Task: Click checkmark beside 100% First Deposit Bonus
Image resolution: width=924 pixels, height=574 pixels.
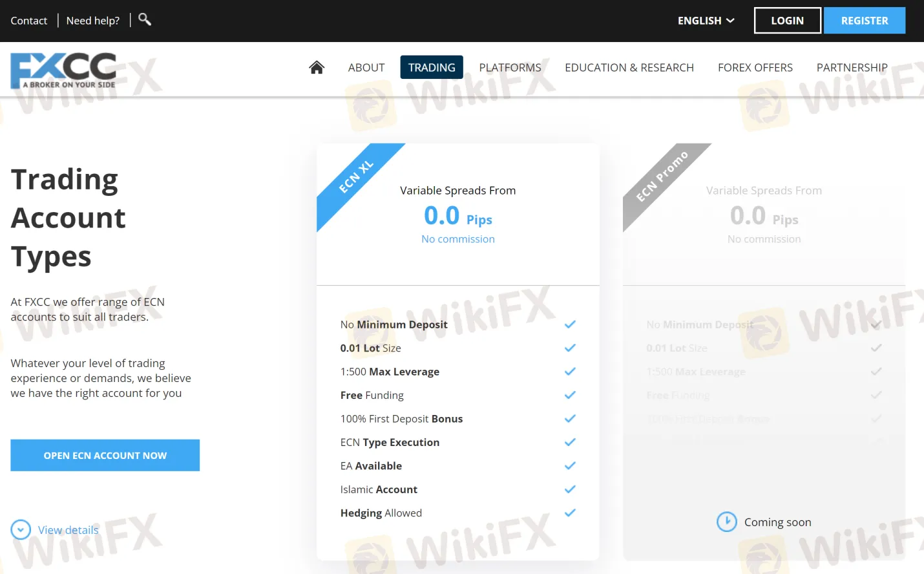Action: tap(570, 419)
